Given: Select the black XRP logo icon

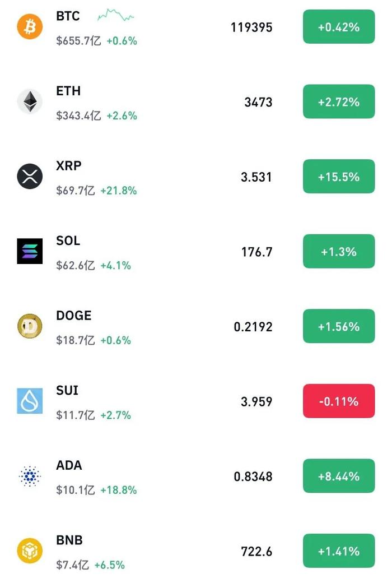Looking at the screenshot, I should coord(30,176).
